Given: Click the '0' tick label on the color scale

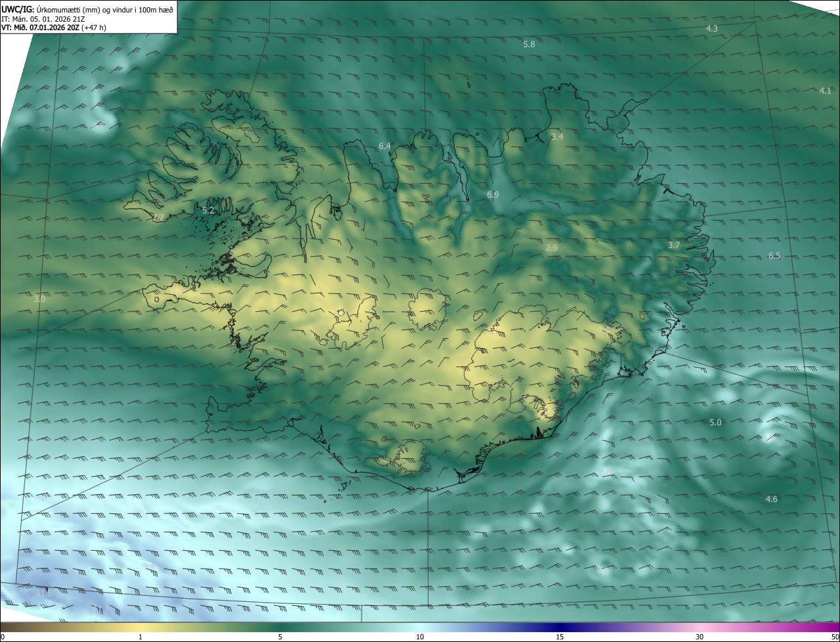Looking at the screenshot, I should [3, 637].
